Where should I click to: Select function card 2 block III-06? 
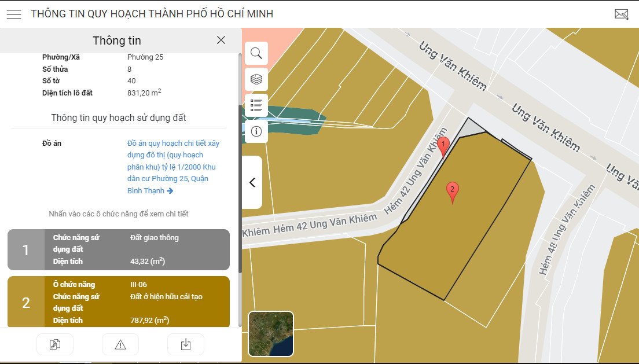pos(119,302)
